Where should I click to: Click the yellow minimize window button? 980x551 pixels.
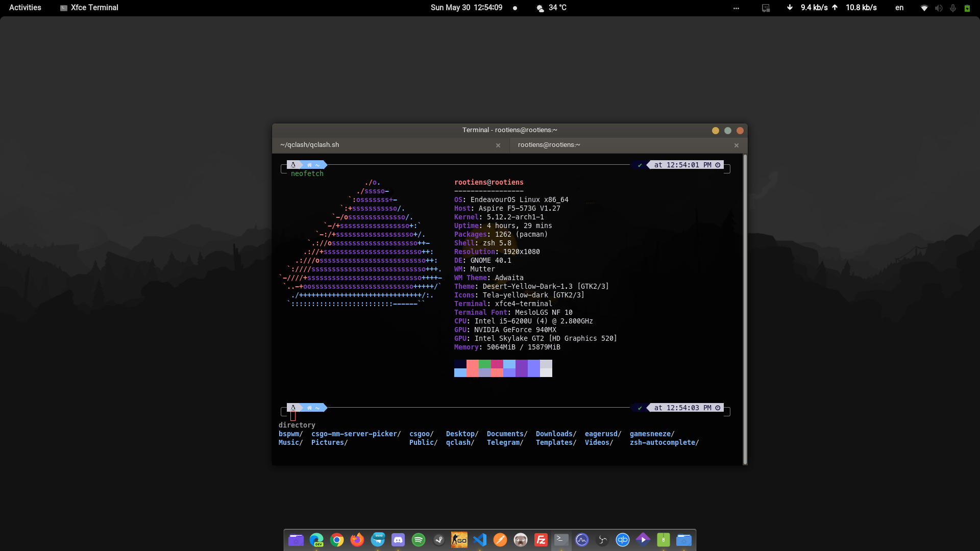coord(716,131)
